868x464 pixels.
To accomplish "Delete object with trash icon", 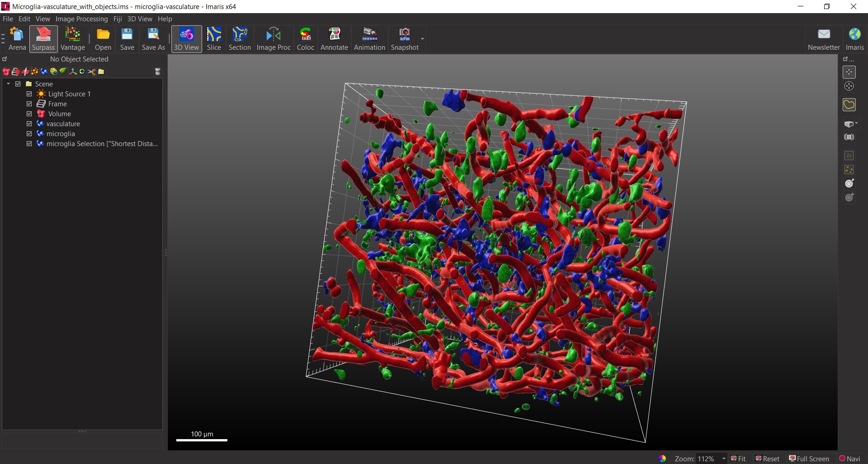I will (x=158, y=71).
